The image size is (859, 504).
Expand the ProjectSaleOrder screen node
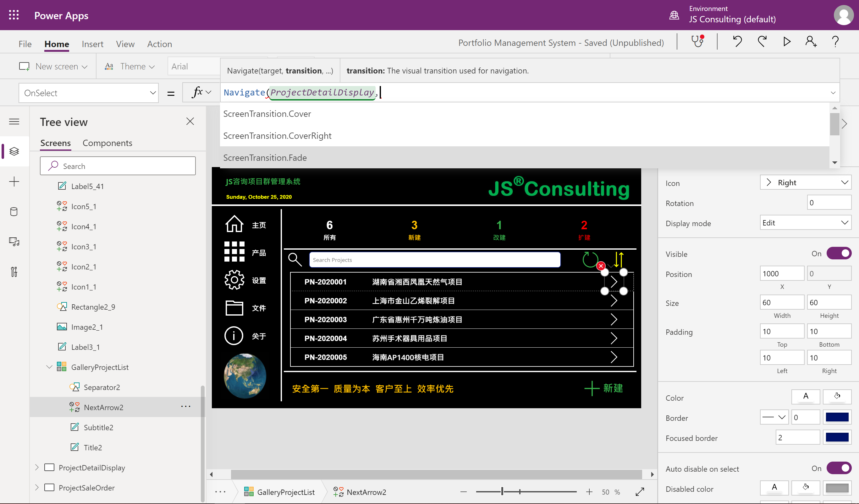coord(37,487)
